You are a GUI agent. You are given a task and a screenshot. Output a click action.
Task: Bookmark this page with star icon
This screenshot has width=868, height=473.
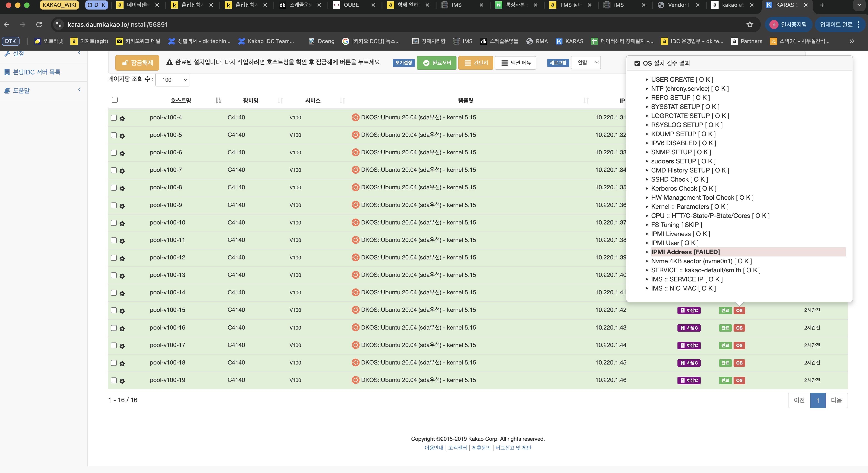click(x=749, y=24)
